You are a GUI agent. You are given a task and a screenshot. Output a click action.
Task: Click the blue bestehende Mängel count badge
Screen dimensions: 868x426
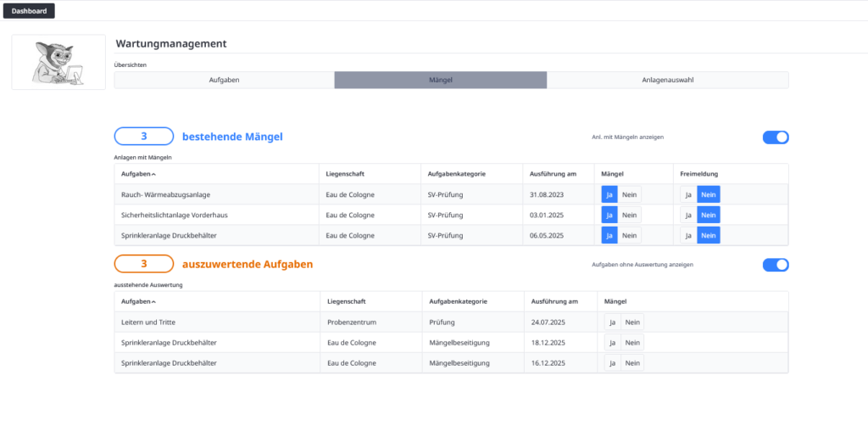(x=144, y=137)
